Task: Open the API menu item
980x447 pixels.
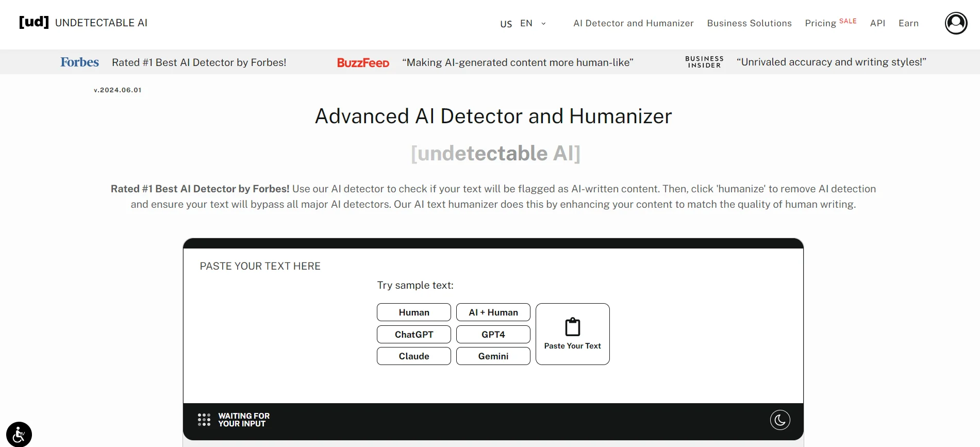Action: click(x=877, y=23)
